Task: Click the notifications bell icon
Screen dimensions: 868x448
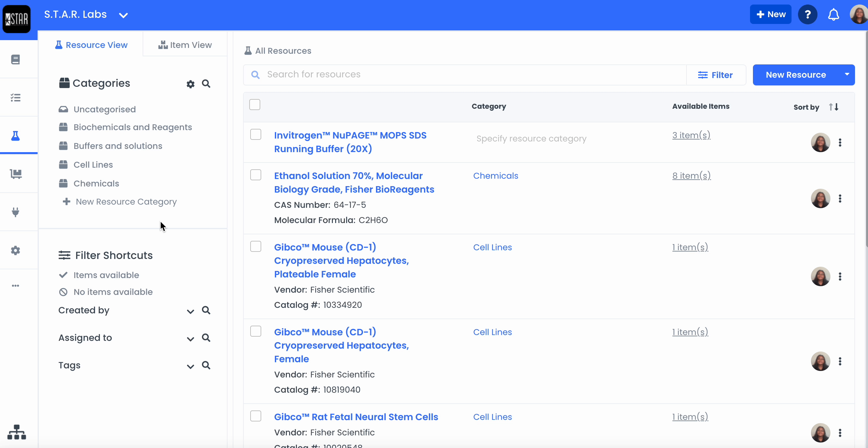Action: (833, 15)
